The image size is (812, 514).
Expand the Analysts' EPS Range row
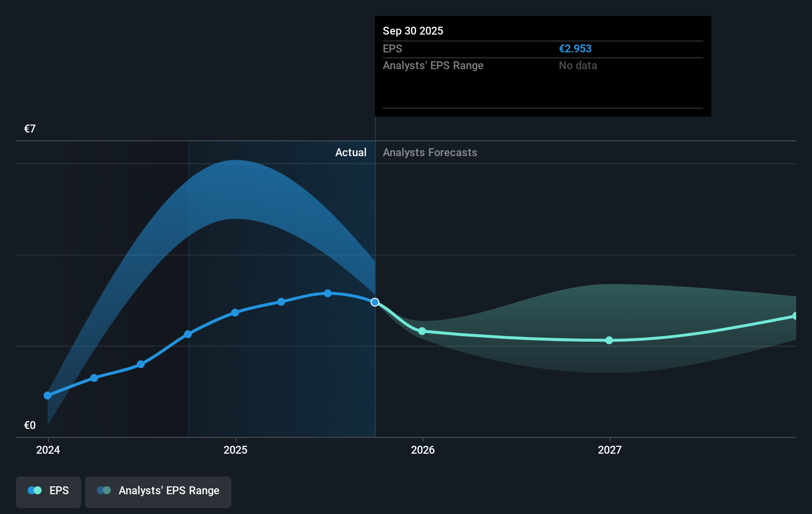pyautogui.click(x=433, y=65)
